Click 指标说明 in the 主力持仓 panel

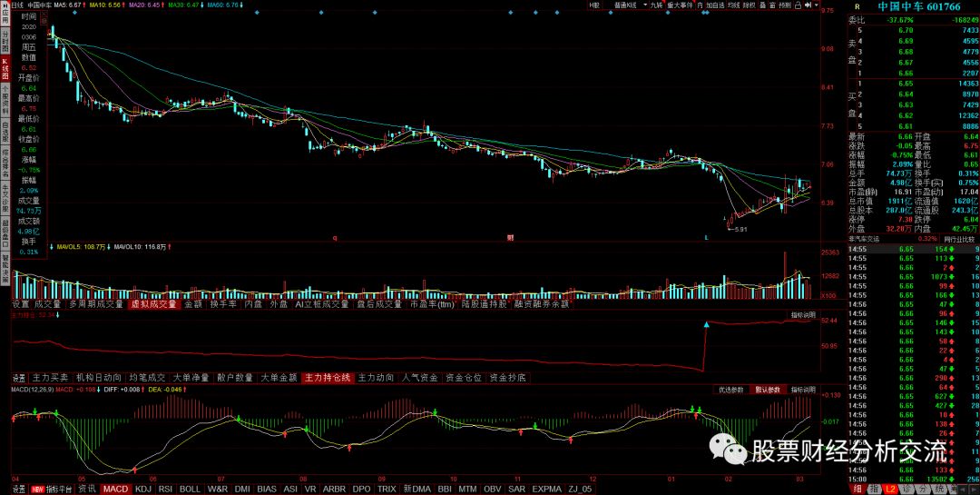click(803, 315)
